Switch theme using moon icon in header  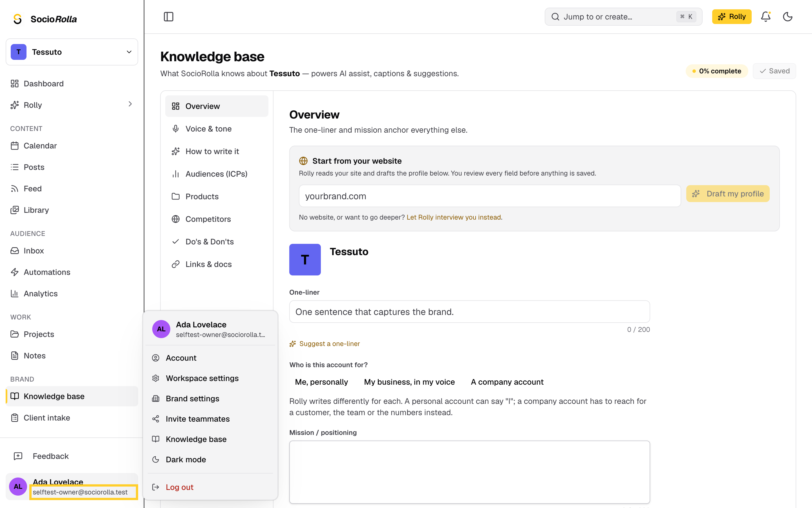[x=787, y=16]
